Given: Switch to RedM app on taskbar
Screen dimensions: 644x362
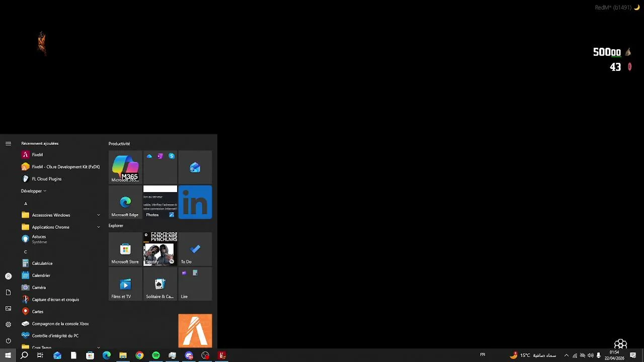Looking at the screenshot, I should coord(222,355).
